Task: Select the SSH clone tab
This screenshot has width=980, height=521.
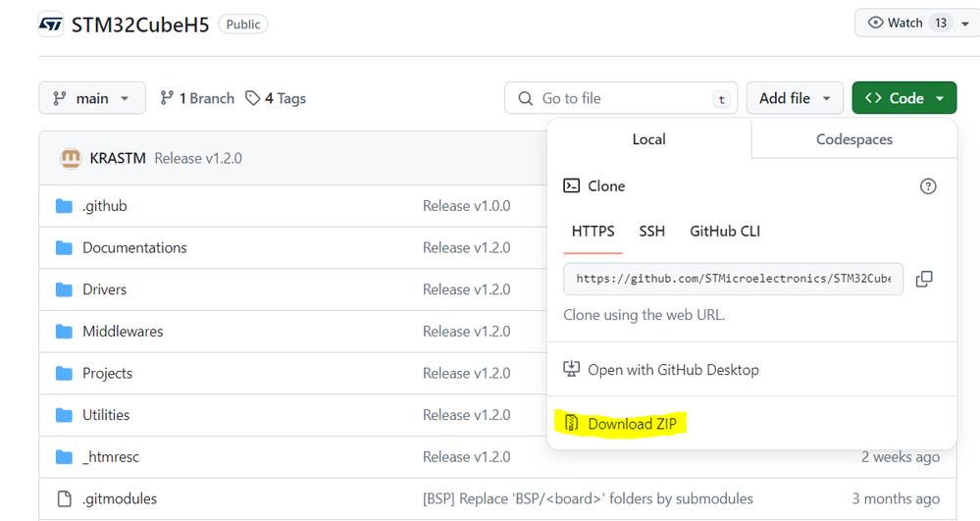Action: tap(651, 232)
